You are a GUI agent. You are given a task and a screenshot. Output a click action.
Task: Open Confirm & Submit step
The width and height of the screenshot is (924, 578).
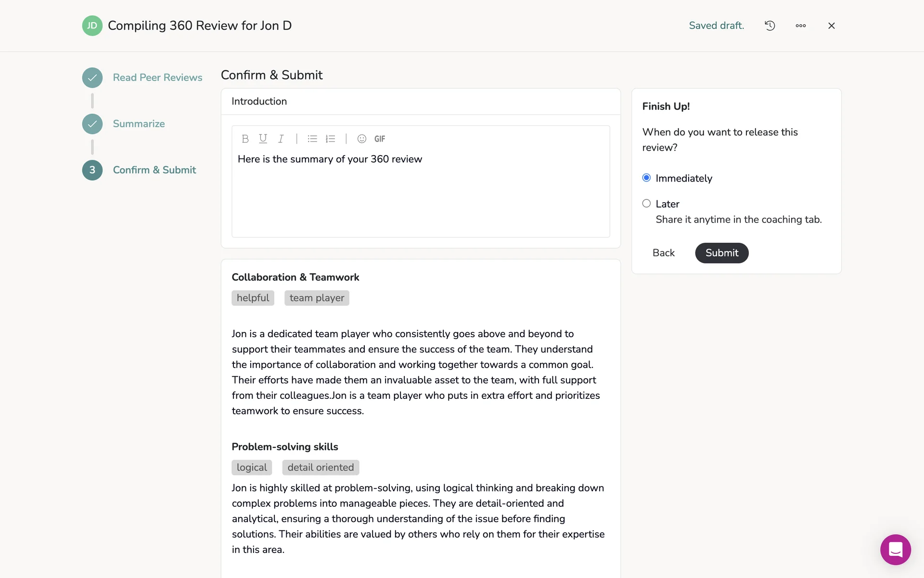point(154,170)
